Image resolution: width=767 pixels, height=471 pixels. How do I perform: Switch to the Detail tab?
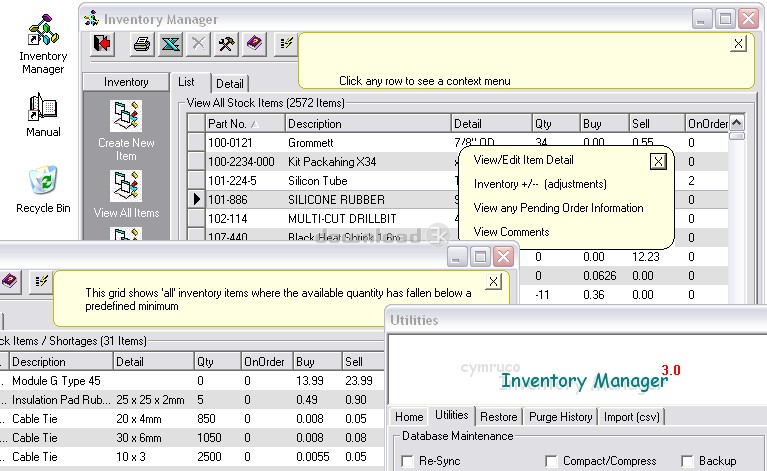pyautogui.click(x=230, y=84)
